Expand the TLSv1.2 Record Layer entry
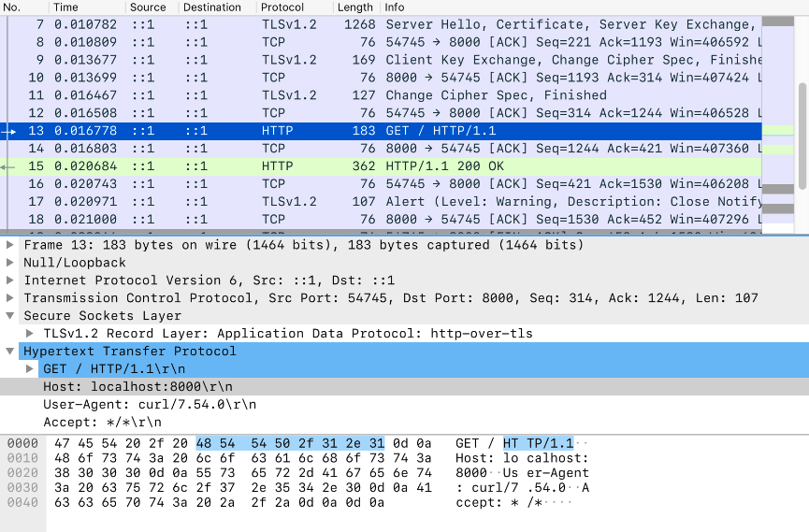809x532 pixels. coord(31,334)
